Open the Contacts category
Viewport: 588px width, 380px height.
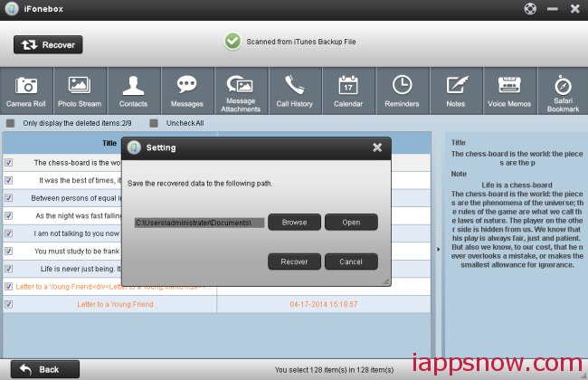134,91
